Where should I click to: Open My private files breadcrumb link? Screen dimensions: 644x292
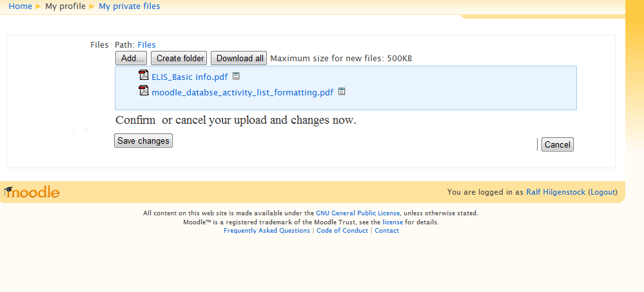[130, 6]
